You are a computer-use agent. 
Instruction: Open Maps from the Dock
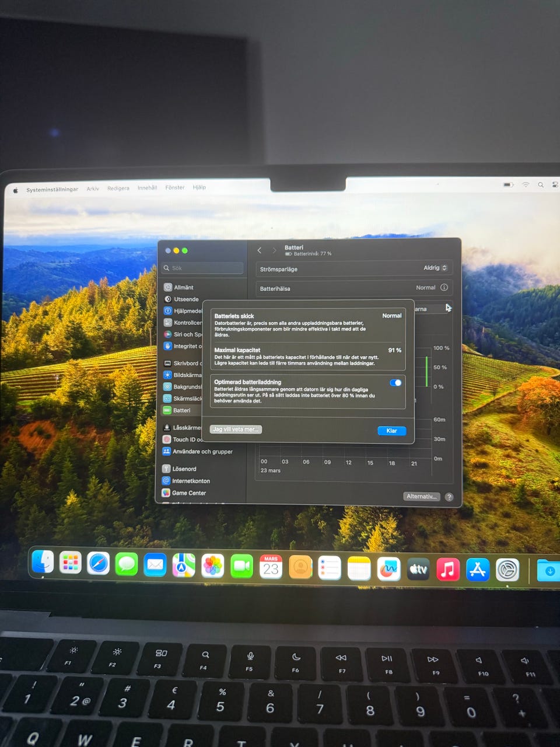[x=184, y=565]
